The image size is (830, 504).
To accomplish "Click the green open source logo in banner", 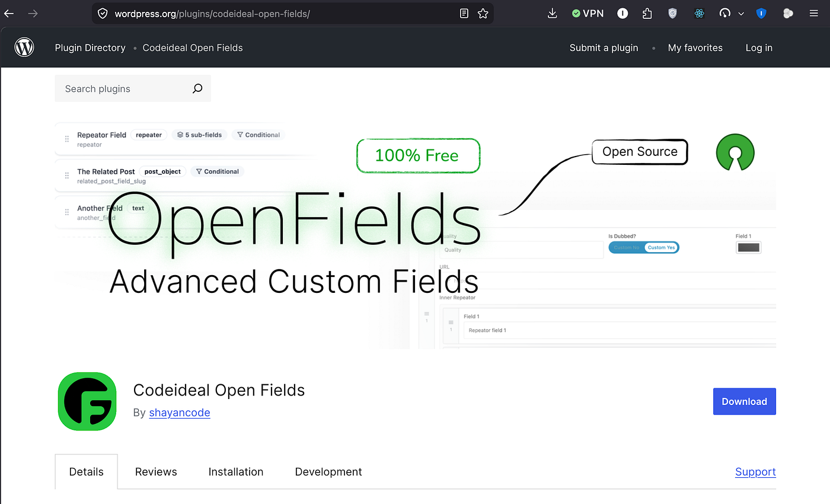I will coord(735,152).
